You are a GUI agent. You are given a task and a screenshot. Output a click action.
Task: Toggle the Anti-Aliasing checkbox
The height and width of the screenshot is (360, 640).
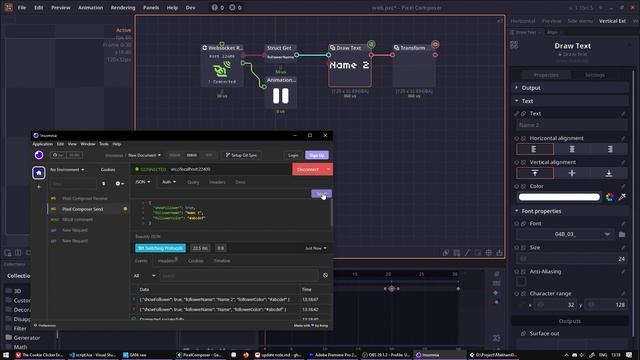tap(521, 282)
